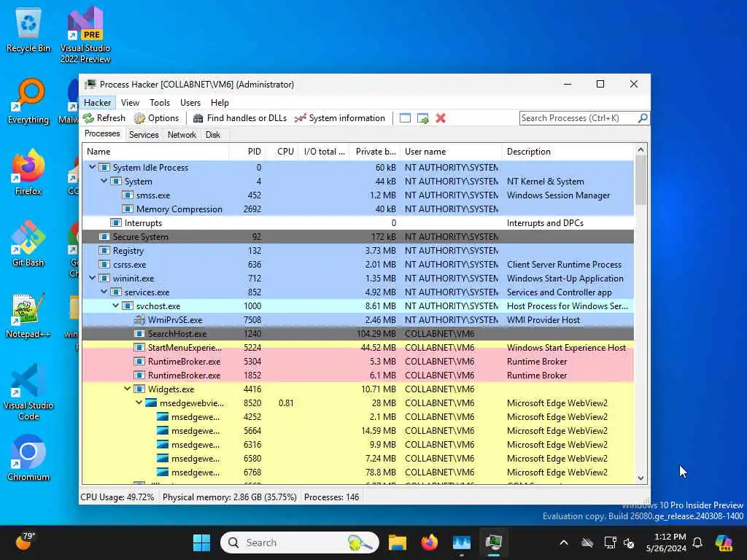Select the csrss.exe process icon
Viewport: 747px width, 560px height.
click(104, 264)
